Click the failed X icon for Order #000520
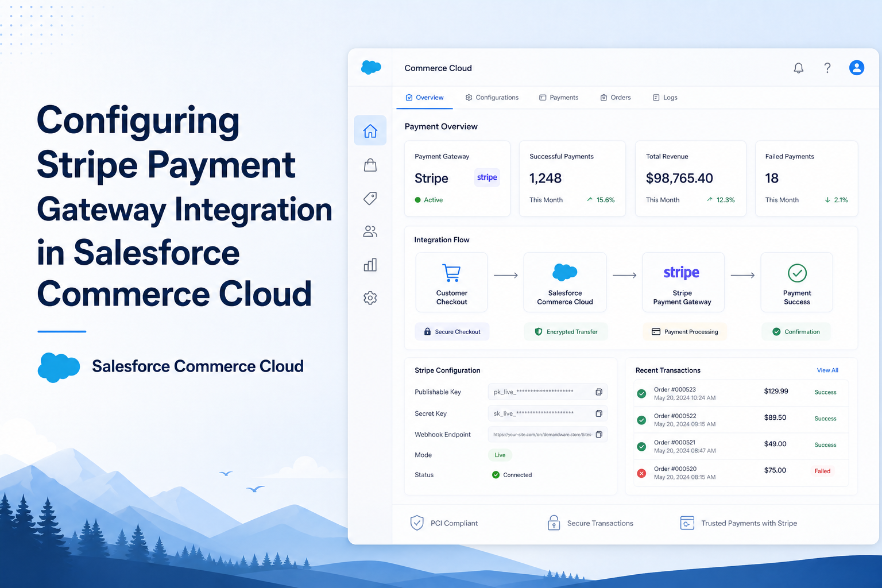 coord(641,473)
